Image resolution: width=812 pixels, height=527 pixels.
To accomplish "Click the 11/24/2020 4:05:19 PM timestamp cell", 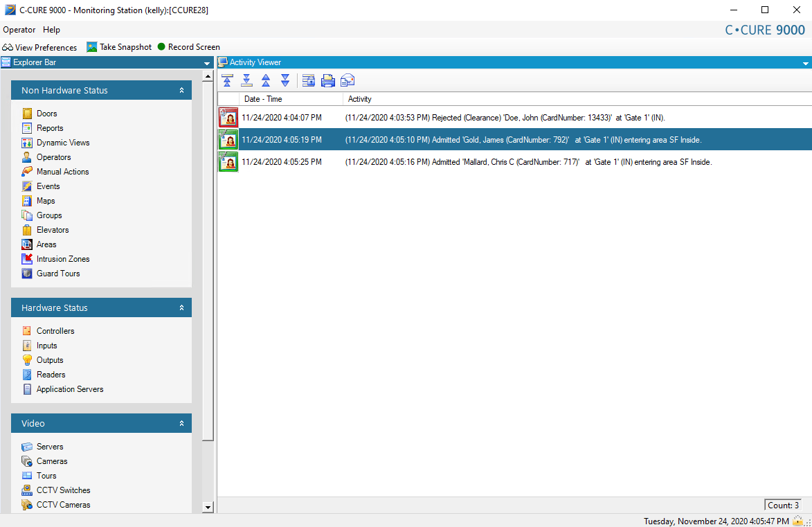I will [x=282, y=140].
